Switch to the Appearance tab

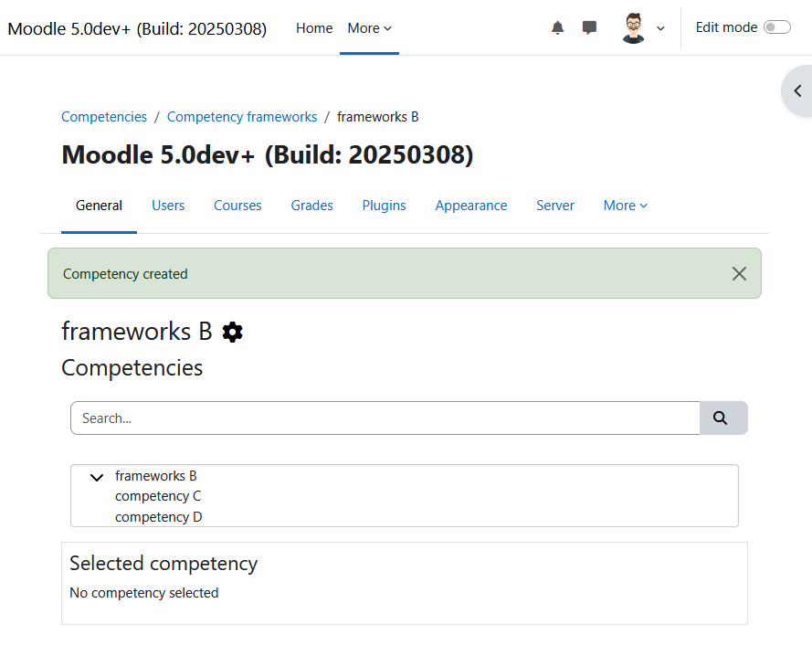470,206
